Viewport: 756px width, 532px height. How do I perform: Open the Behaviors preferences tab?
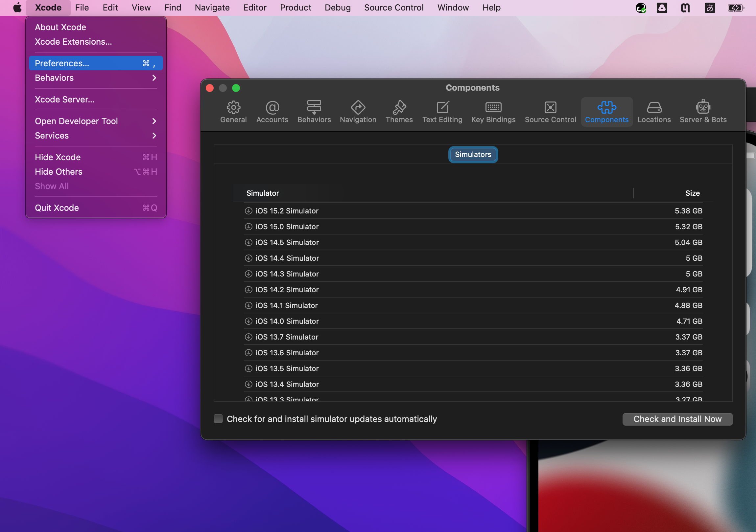(314, 112)
